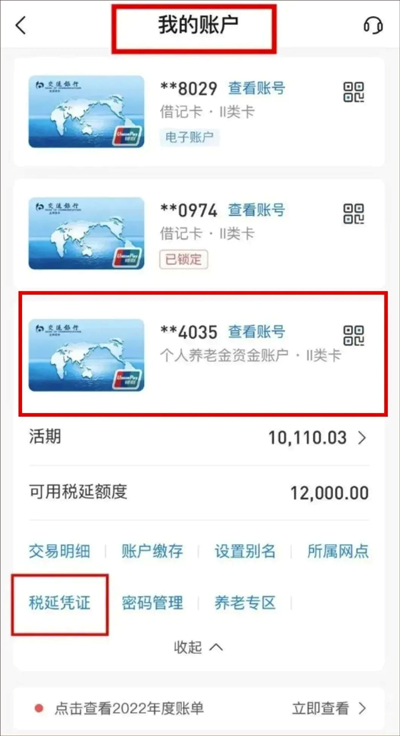Viewport: 400px width, 736px height.
Task: Open the 8029 card image
Action: 86,112
